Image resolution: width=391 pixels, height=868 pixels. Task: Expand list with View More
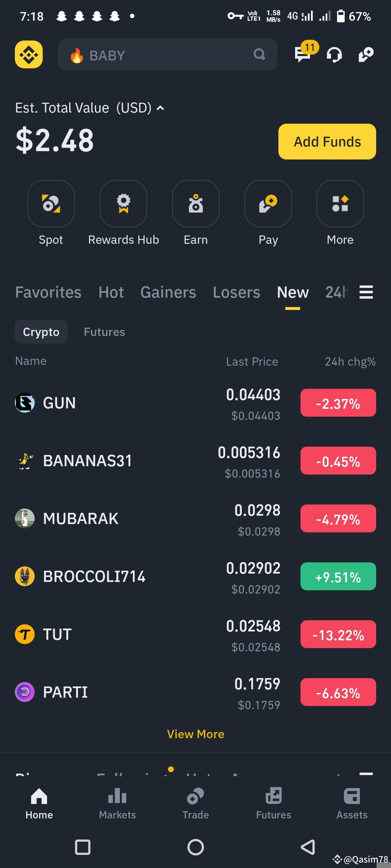(x=195, y=734)
